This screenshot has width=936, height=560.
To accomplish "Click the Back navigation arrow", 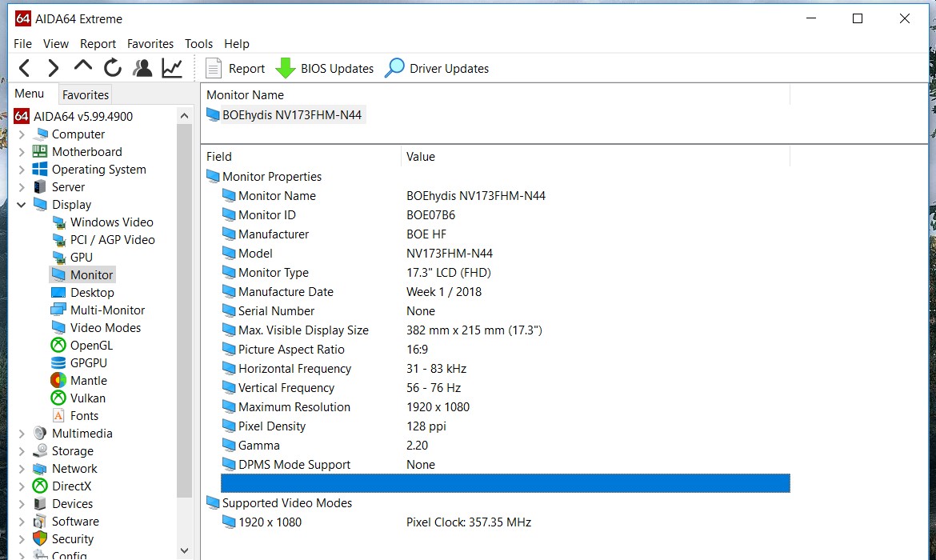I will click(x=25, y=69).
